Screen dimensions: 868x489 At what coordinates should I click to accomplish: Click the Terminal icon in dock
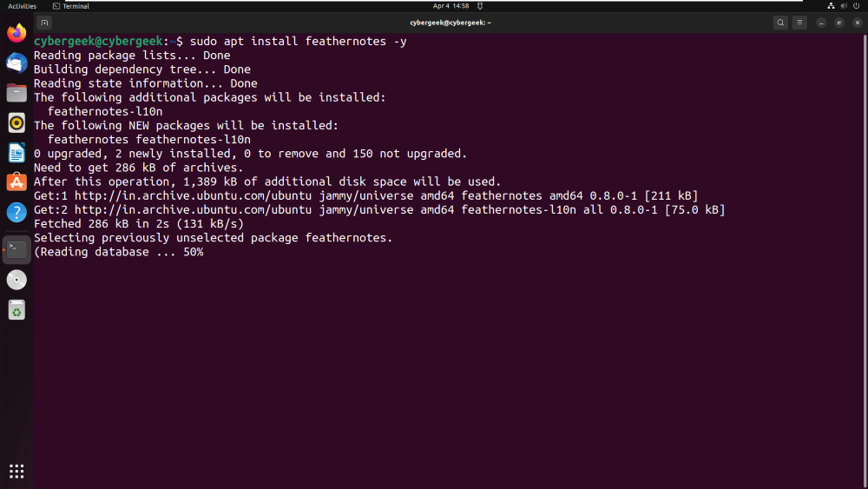click(x=16, y=249)
